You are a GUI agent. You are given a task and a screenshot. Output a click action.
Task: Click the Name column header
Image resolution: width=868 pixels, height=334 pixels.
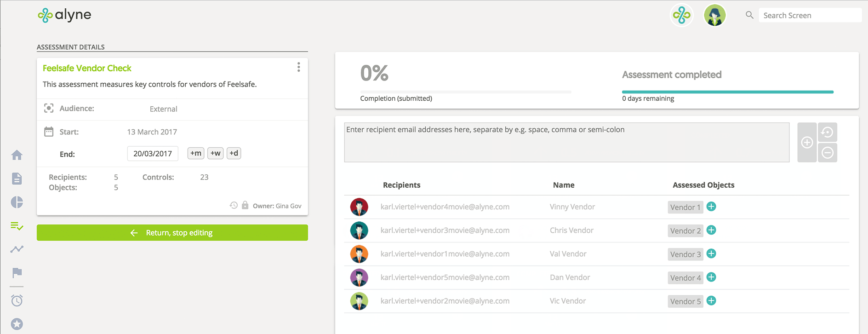[564, 185]
